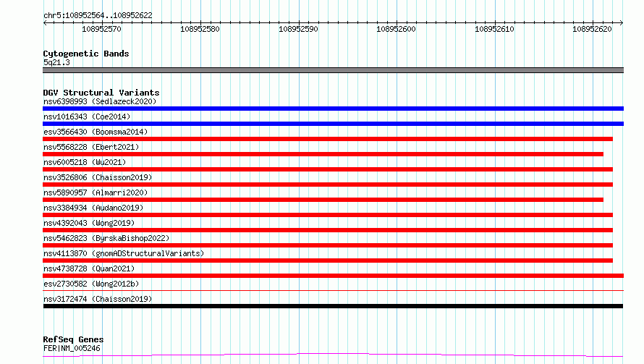
Task: Click the magenta FER gene line
Action: tap(333, 355)
